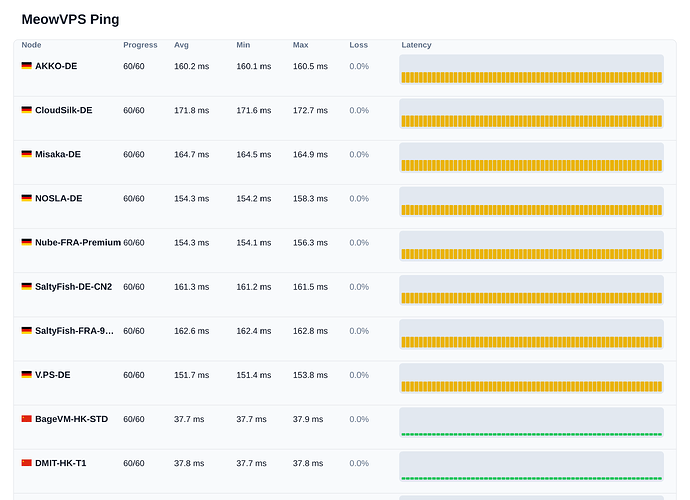Viewport: 690px width, 500px height.
Task: Select the V.PS-DE node name
Action: pyautogui.click(x=53, y=375)
